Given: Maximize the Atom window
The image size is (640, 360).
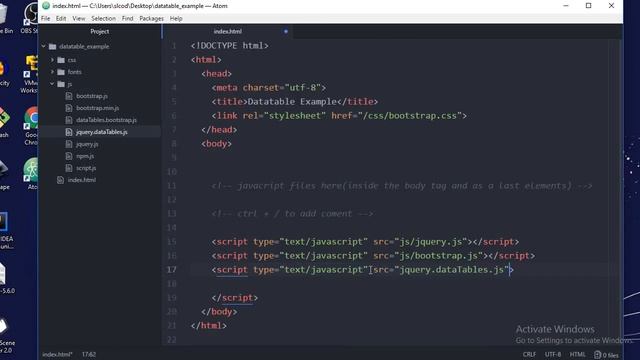Looking at the screenshot, I should [x=589, y=6].
